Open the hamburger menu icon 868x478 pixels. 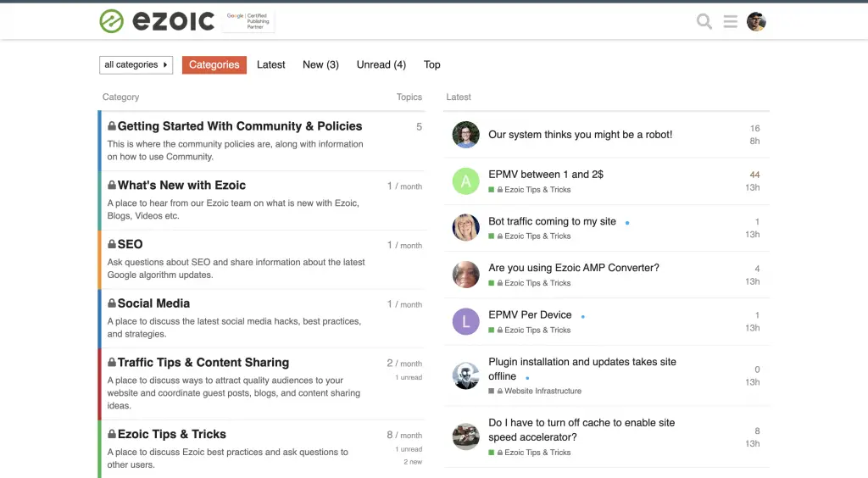point(730,21)
